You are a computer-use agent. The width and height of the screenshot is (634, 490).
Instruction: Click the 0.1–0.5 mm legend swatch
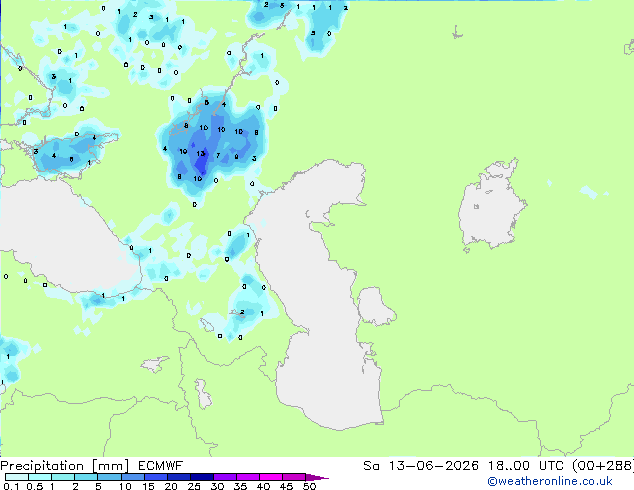(x=17, y=477)
